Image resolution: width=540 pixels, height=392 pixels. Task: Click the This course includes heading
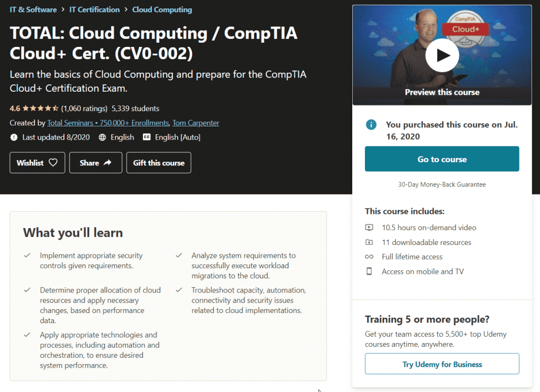pos(404,211)
